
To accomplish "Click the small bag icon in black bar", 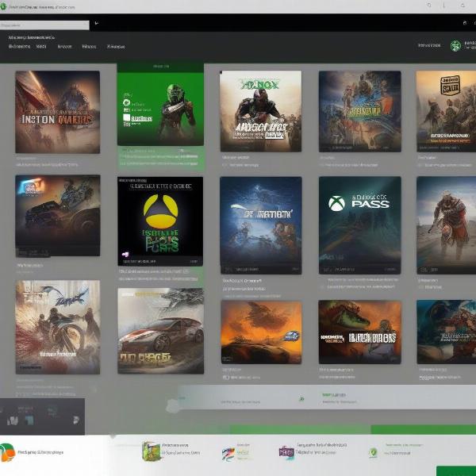I will tap(464, 23).
